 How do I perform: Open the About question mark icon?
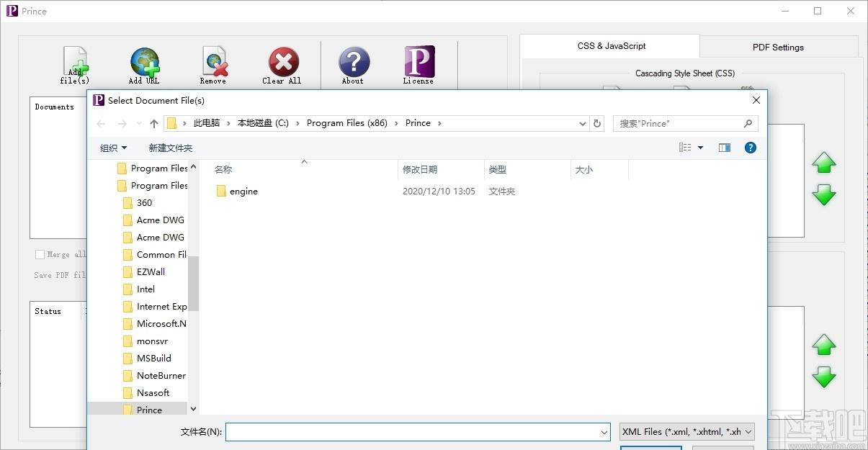[x=354, y=62]
